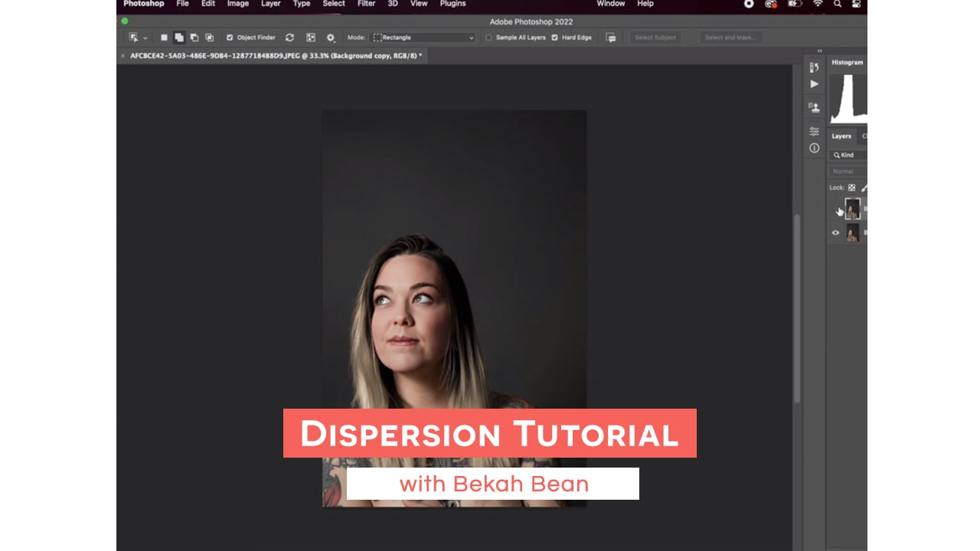Click the selection feedback speech-bubble icon
The height and width of the screenshot is (551, 980).
[x=611, y=37]
